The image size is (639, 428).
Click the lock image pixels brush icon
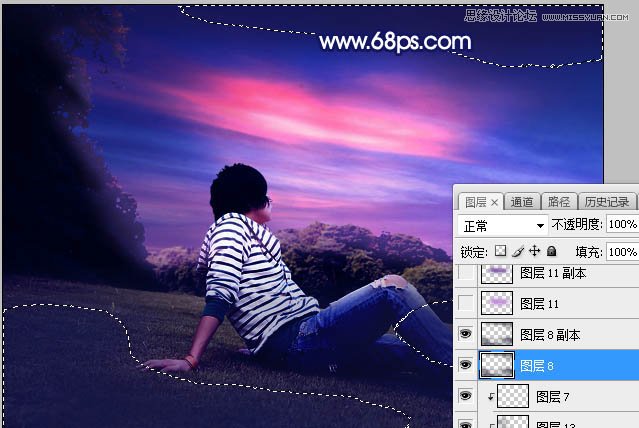point(518,251)
